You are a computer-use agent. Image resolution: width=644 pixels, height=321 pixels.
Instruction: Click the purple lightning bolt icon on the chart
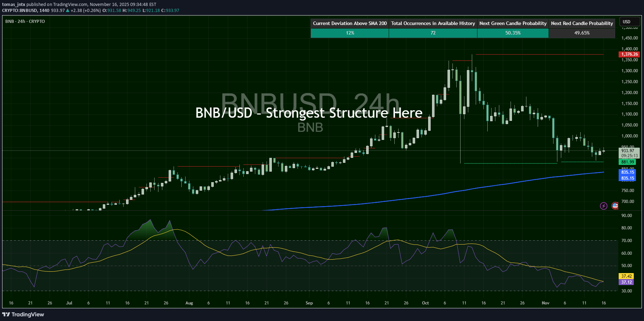(604, 206)
